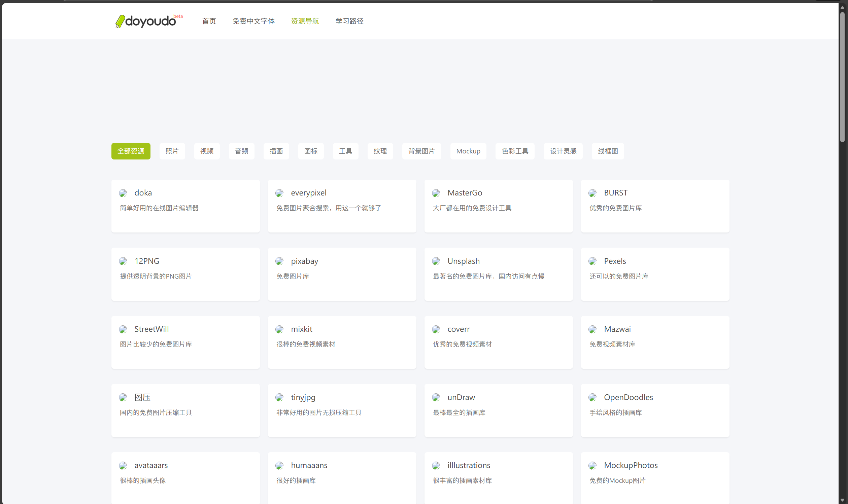The width and height of the screenshot is (848, 504).
Task: Choose the 线框图 filter tab
Action: (607, 151)
